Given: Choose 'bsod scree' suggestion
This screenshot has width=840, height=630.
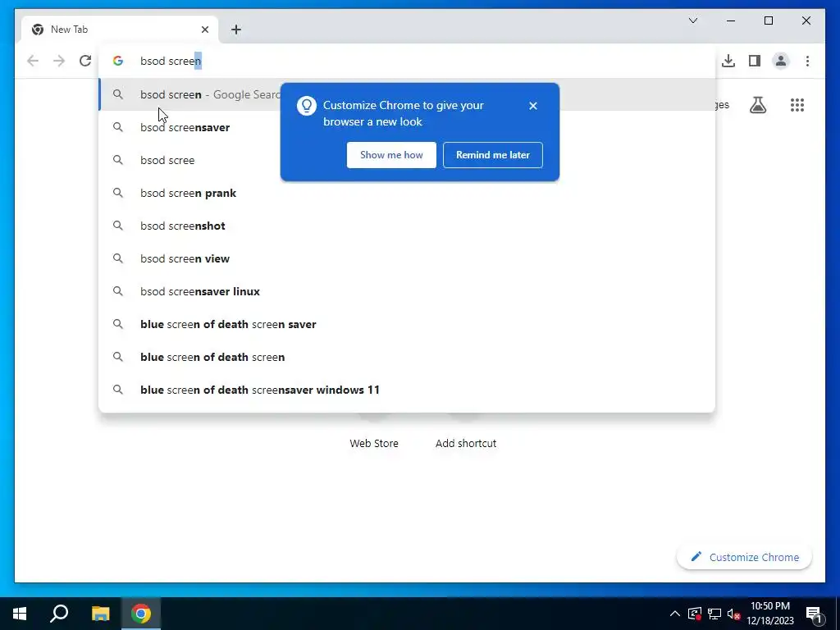Looking at the screenshot, I should click(x=407, y=160).
